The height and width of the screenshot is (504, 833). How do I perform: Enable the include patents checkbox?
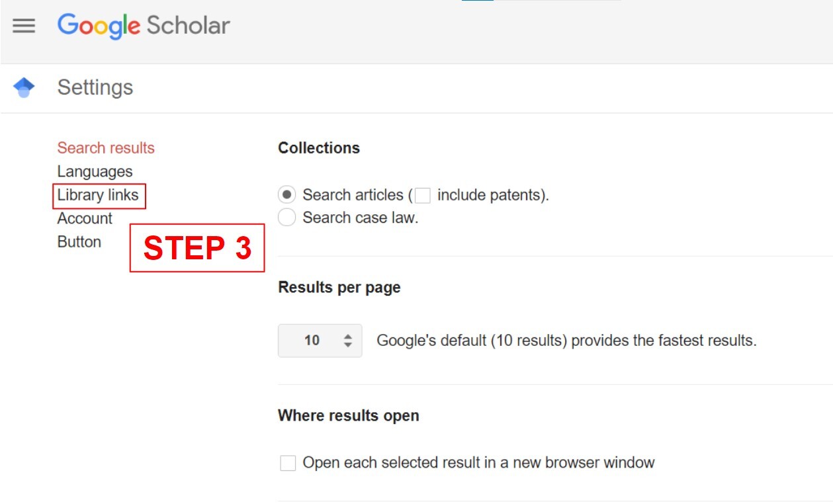click(x=423, y=196)
